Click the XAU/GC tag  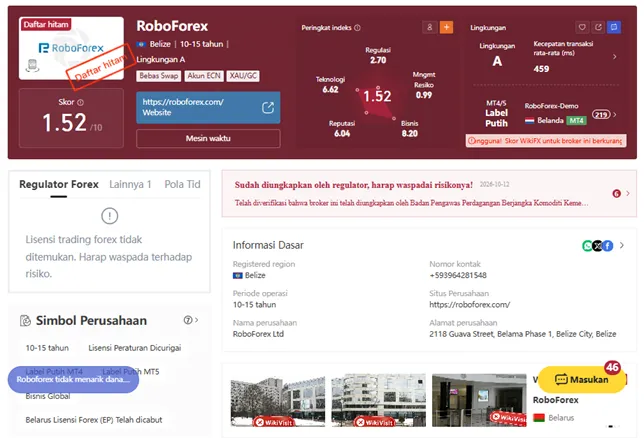pos(243,76)
